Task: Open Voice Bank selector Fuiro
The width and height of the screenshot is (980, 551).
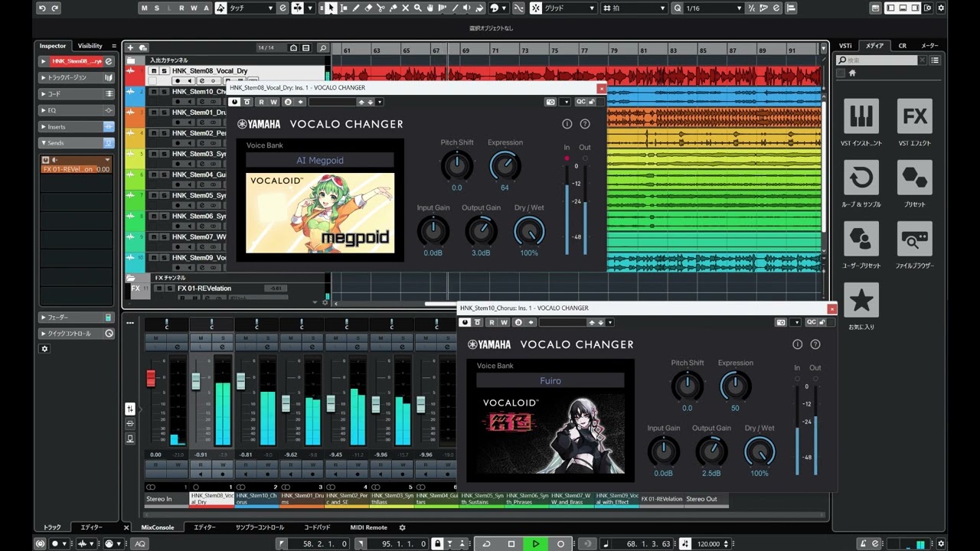Action: (x=550, y=380)
